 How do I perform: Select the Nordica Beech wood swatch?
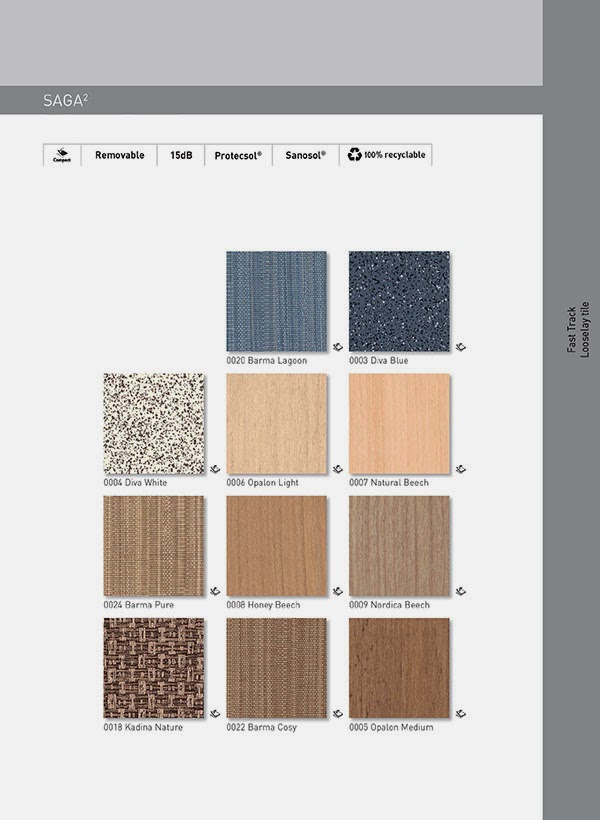pyautogui.click(x=400, y=546)
